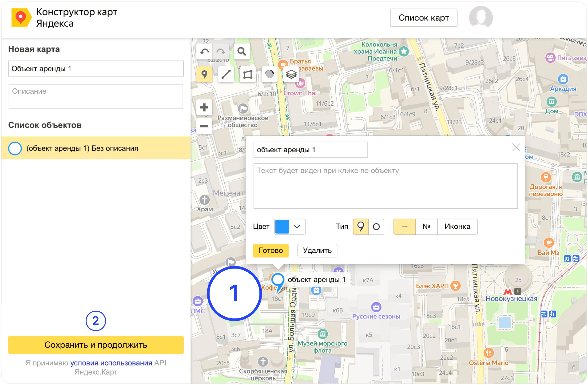The image size is (588, 385).
Task: Click the Готово button
Action: click(271, 250)
